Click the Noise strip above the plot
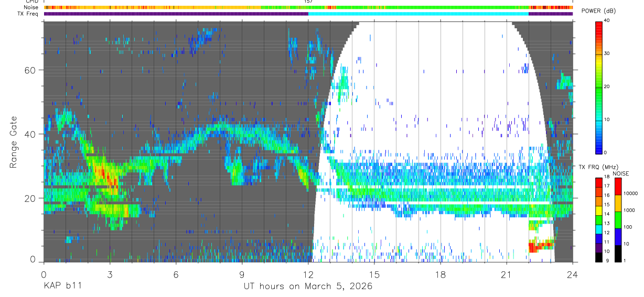 308,7
